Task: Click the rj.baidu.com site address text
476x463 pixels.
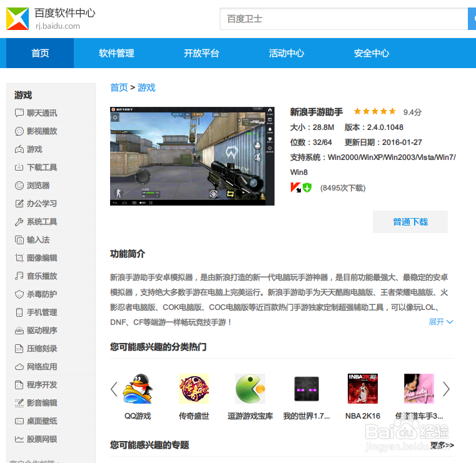Action: 58,26
